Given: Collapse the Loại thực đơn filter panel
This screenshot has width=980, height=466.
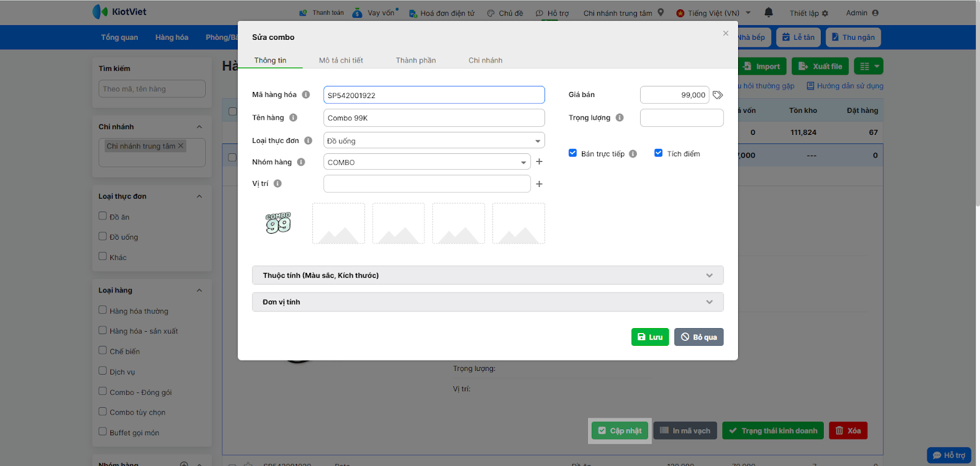Looking at the screenshot, I should (x=199, y=196).
